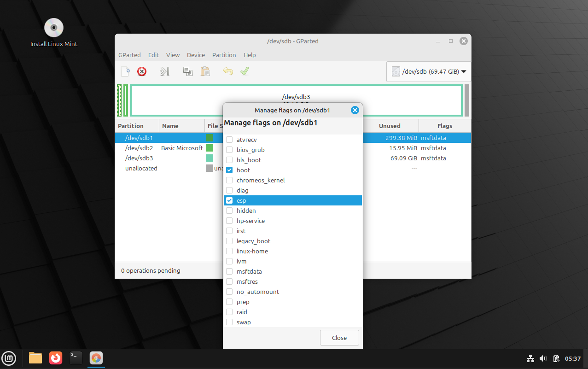Open the Linux Mint start menu
The width and height of the screenshot is (588, 369).
9,358
